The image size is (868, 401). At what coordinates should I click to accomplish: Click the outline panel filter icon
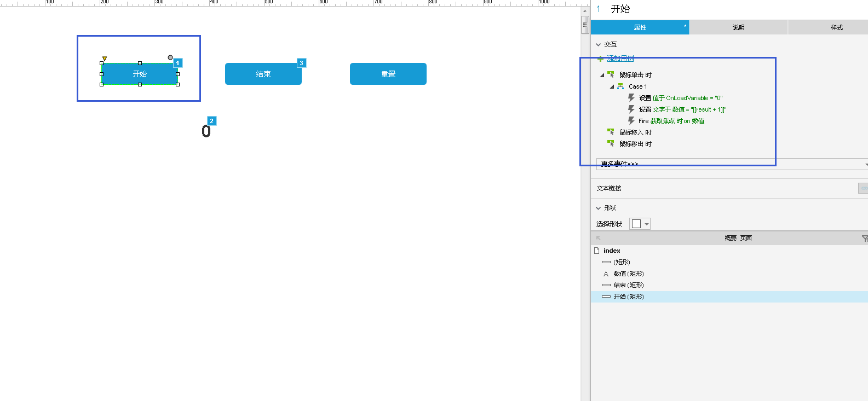click(864, 238)
